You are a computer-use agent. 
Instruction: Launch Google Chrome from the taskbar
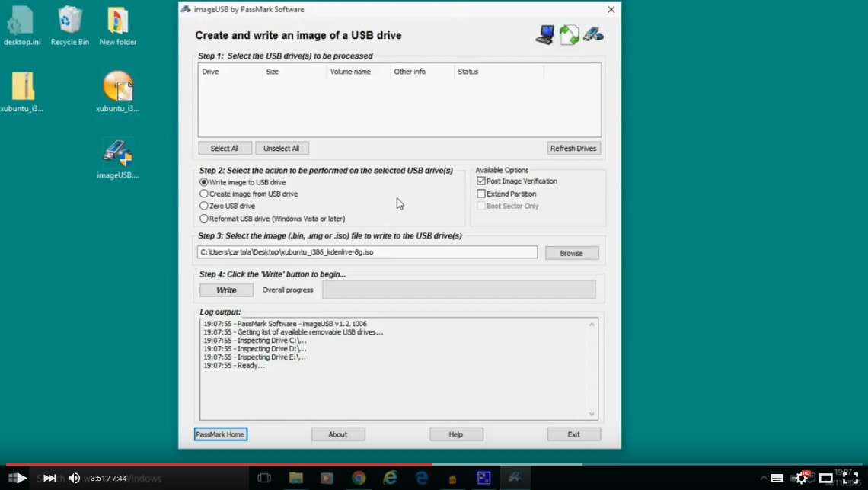pyautogui.click(x=359, y=478)
